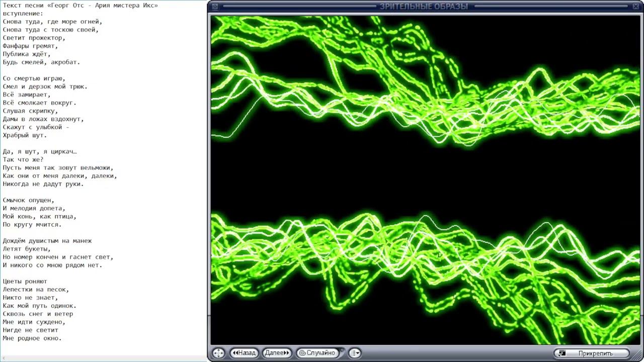Click the line "По кругу мчится."
The width and height of the screenshot is (644, 362).
pyautogui.click(x=32, y=224)
